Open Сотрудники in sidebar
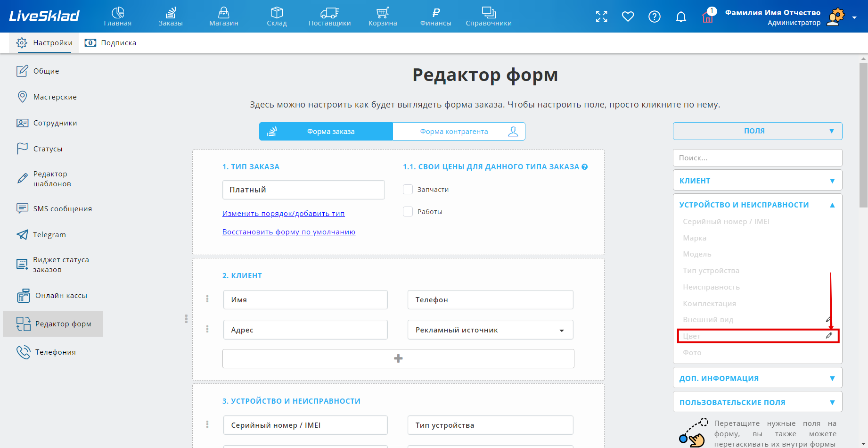This screenshot has height=448, width=868. coord(47,123)
